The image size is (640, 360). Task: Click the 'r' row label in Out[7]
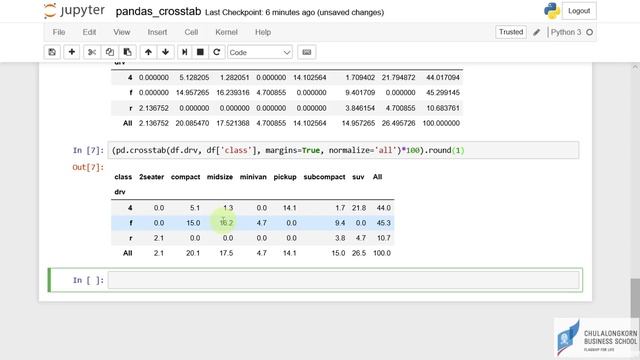(131, 238)
